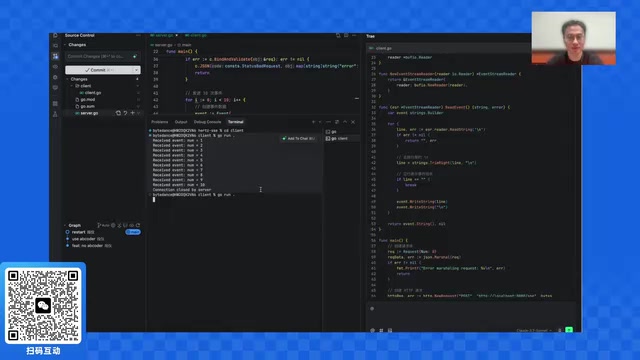The height and width of the screenshot is (360, 640).
Task: Open file icon on server.go row
Action: pyautogui.click(x=118, y=113)
